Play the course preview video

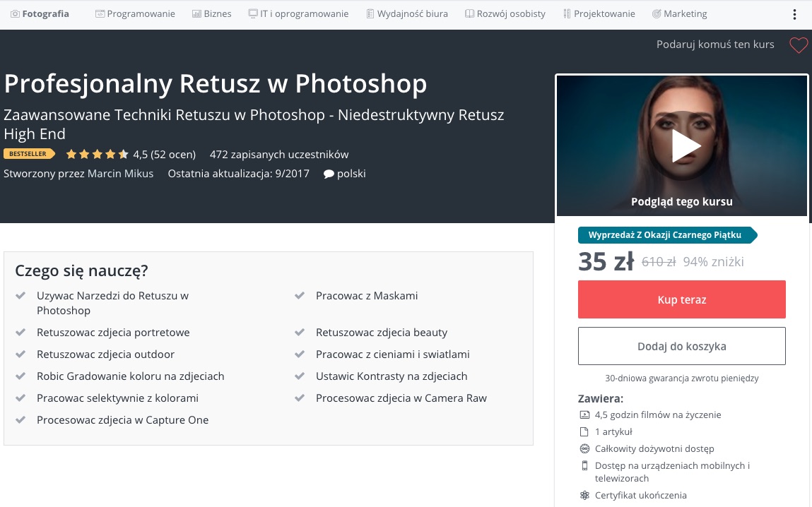(x=686, y=146)
